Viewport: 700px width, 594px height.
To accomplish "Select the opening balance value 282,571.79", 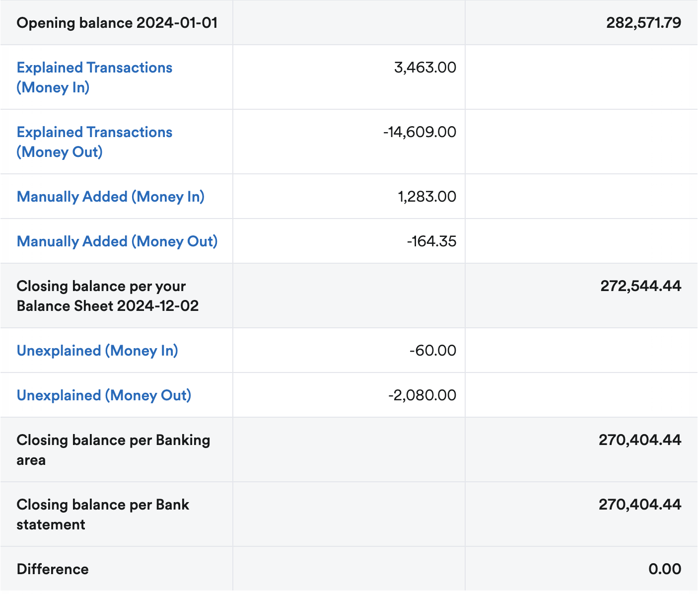I will pyautogui.click(x=644, y=23).
